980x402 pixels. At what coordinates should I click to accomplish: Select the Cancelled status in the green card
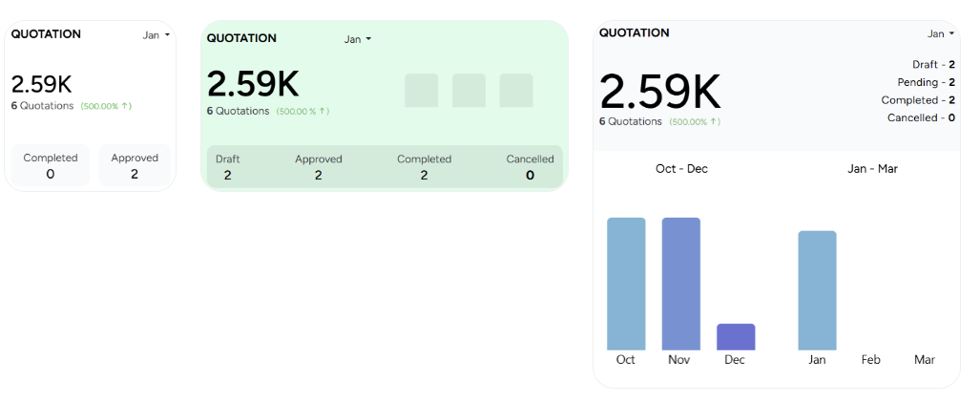[530, 167]
